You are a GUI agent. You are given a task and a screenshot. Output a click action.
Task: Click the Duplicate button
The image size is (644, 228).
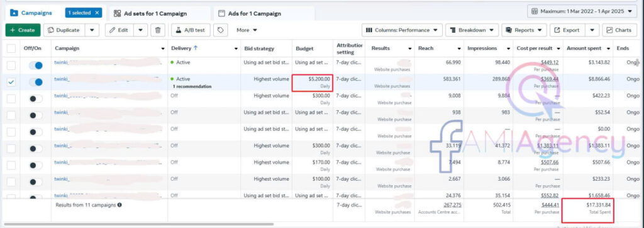(64, 30)
